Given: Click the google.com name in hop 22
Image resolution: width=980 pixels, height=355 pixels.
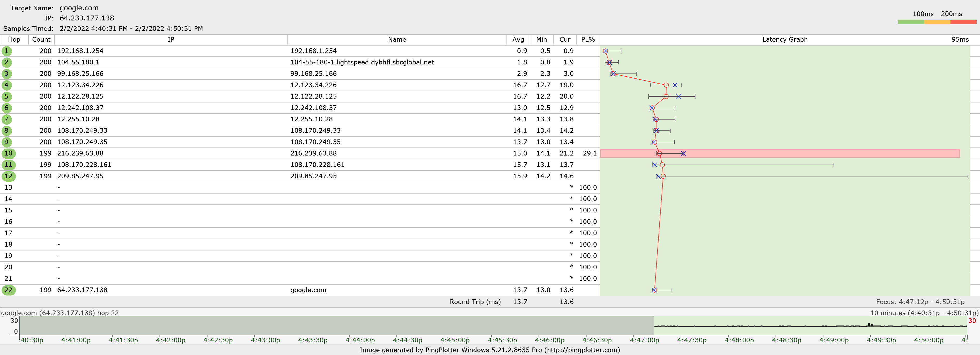Looking at the screenshot, I should point(308,290).
